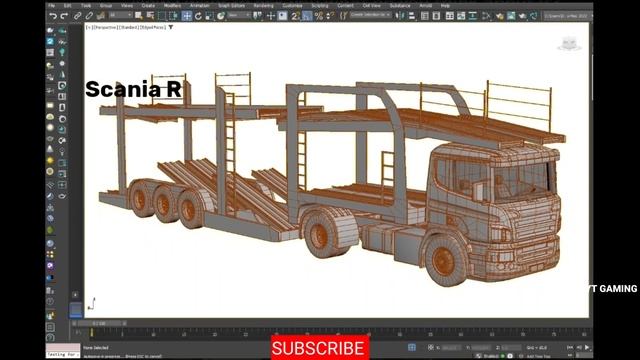Click the Select and Manipulate icon
The width and height of the screenshot is (640, 360).
coord(271,16)
